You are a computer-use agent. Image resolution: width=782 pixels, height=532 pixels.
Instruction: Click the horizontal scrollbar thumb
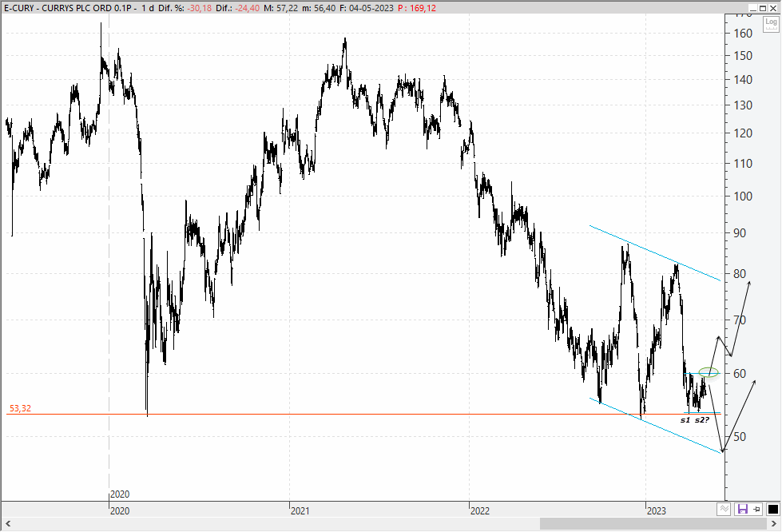pos(653,523)
